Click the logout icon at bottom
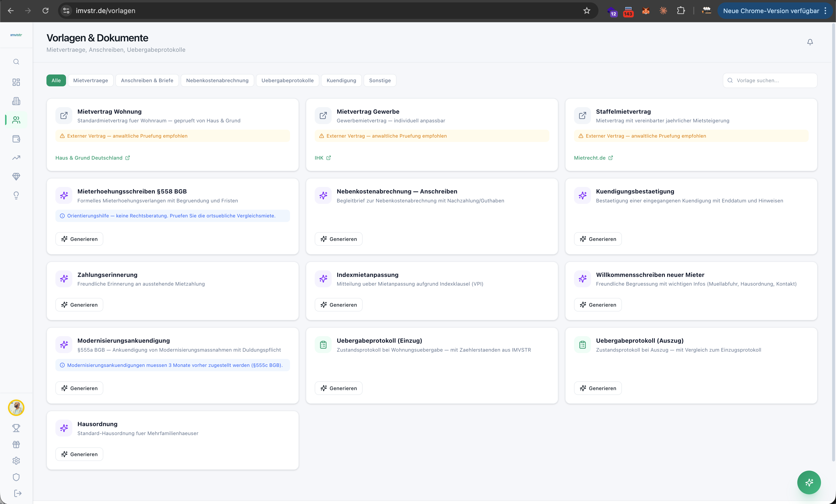The height and width of the screenshot is (504, 836). point(17,493)
